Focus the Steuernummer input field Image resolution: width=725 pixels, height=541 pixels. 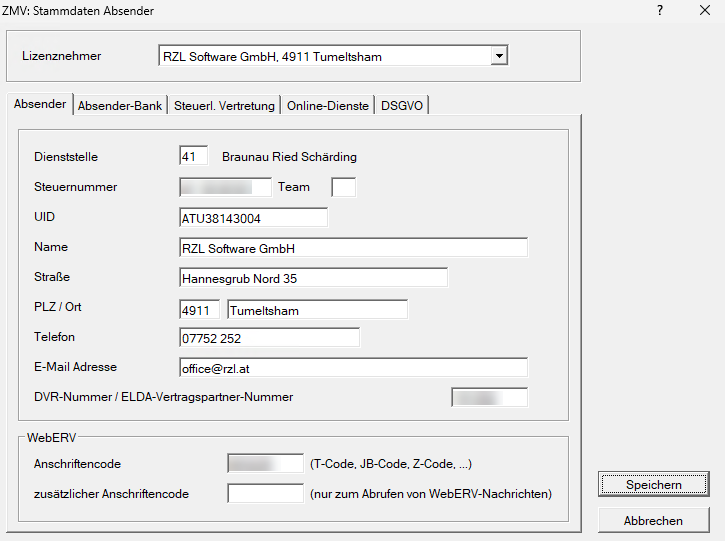(225, 187)
